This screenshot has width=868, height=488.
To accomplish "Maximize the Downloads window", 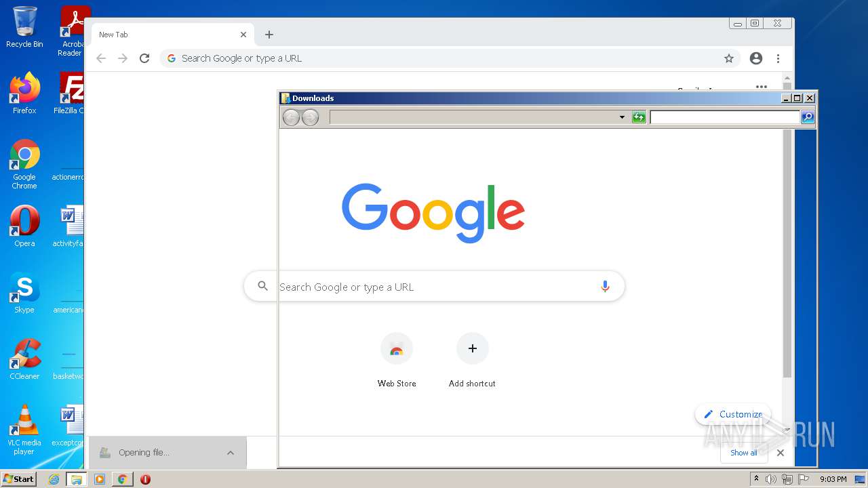I will click(797, 98).
